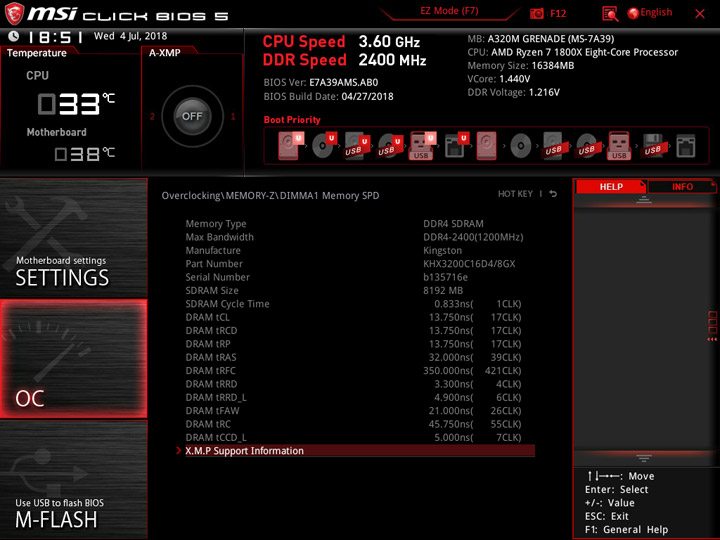Change language via English label
This screenshot has width=720, height=540.
pyautogui.click(x=656, y=12)
